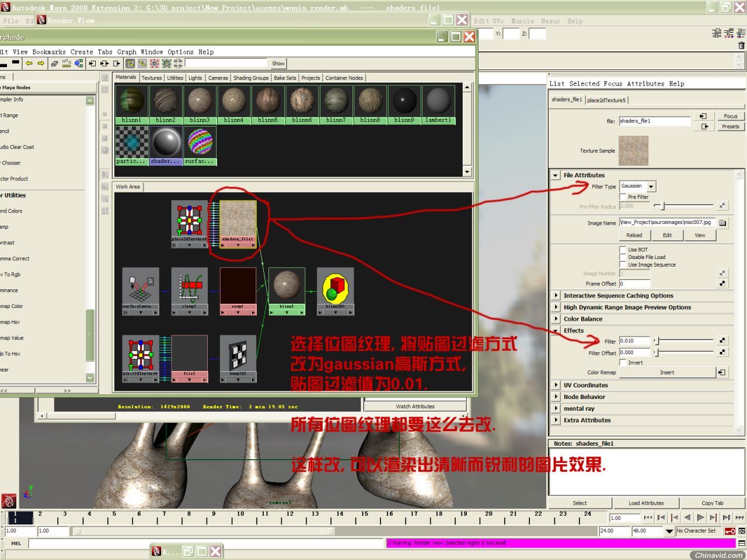Expand Interactive Sequence Caching Options section
The image size is (747, 560).
pos(556,296)
